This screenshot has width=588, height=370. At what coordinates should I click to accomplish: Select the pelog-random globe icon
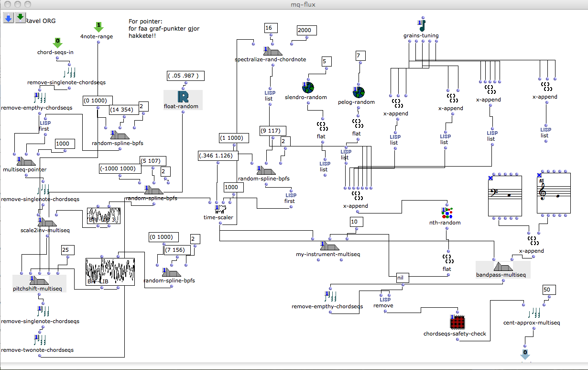point(359,92)
